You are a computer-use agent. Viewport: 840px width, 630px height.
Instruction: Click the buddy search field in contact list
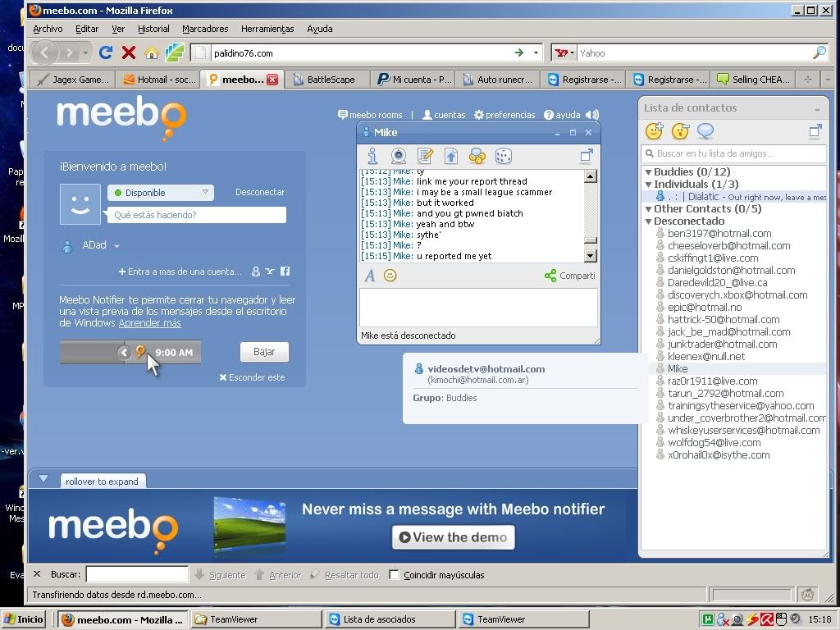(x=733, y=153)
